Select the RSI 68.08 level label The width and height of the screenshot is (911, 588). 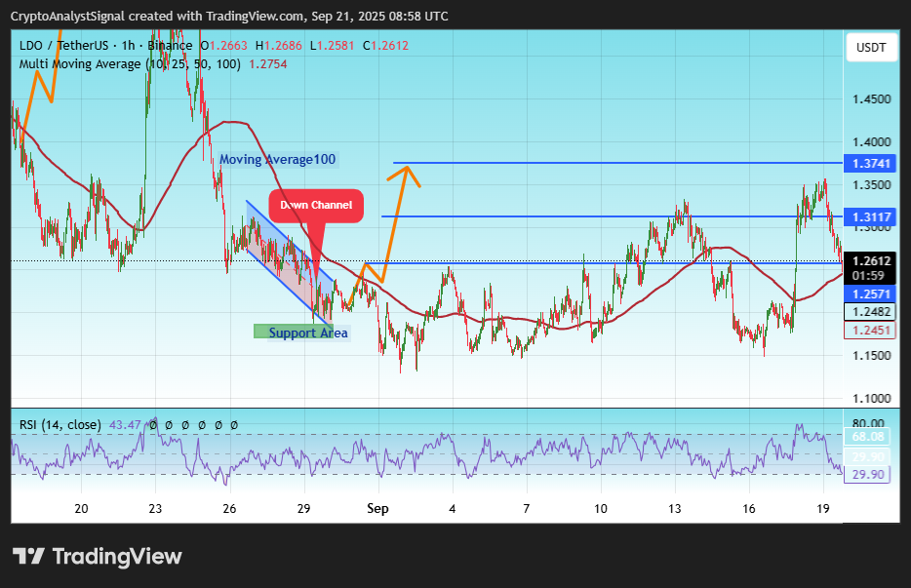click(867, 437)
